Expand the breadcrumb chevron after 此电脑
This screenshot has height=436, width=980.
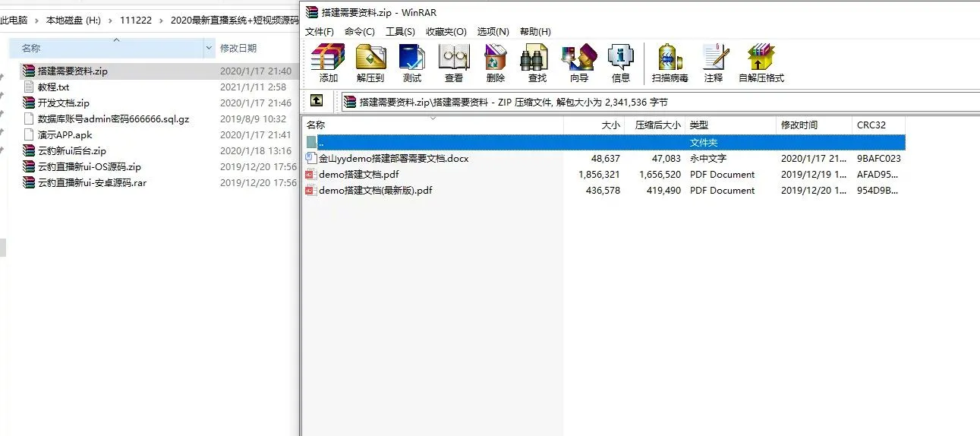point(36,21)
